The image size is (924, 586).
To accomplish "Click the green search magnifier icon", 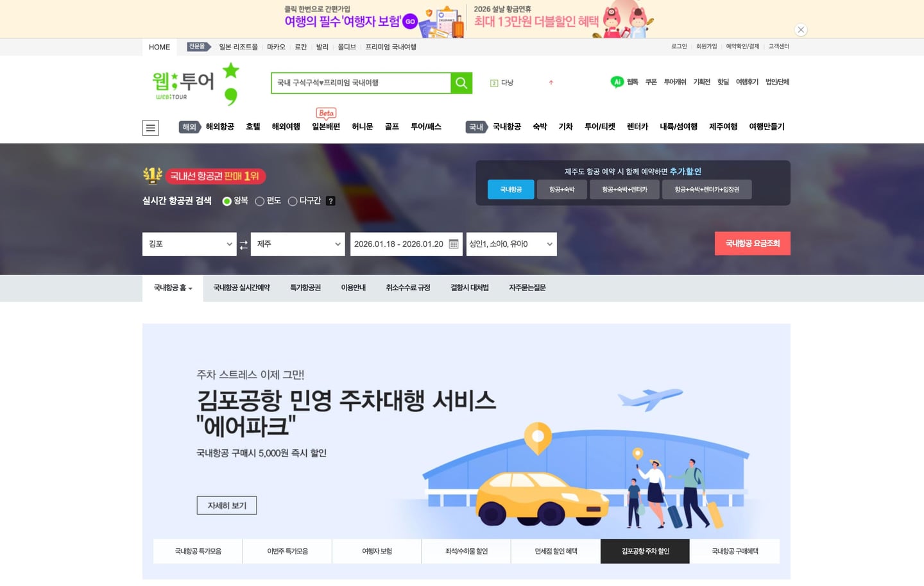I will pos(461,83).
